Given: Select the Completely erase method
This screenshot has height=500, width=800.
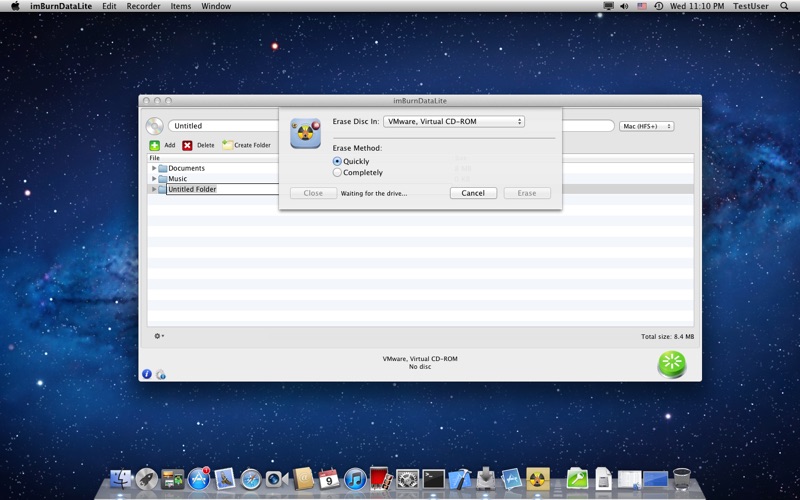Looking at the screenshot, I should [337, 172].
